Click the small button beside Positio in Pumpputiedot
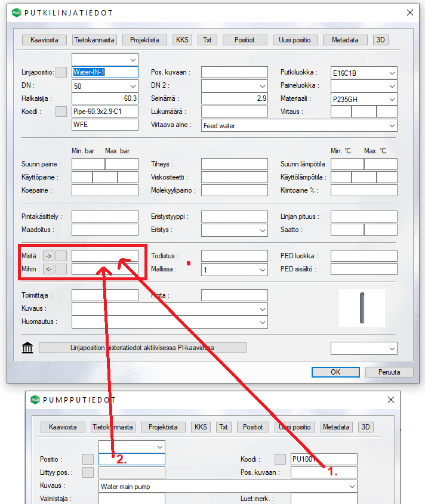 pos(88,459)
